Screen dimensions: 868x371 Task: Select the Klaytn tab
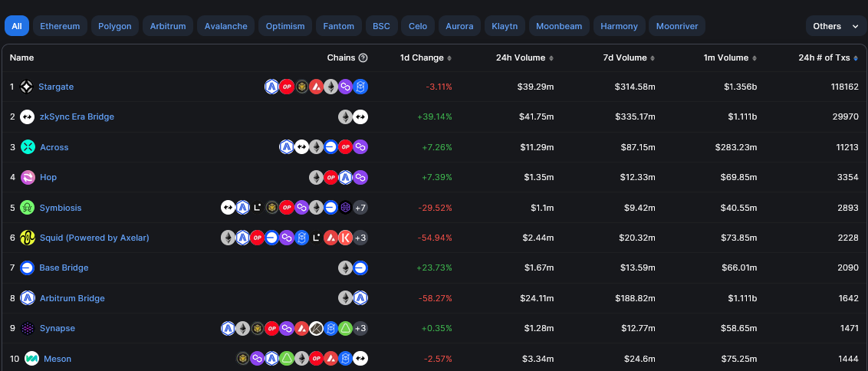[x=505, y=26]
